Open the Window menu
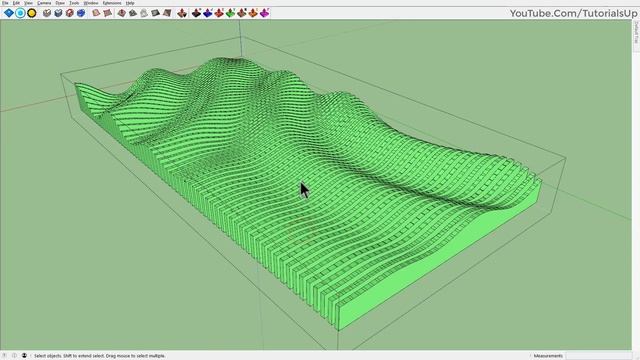 click(x=91, y=3)
